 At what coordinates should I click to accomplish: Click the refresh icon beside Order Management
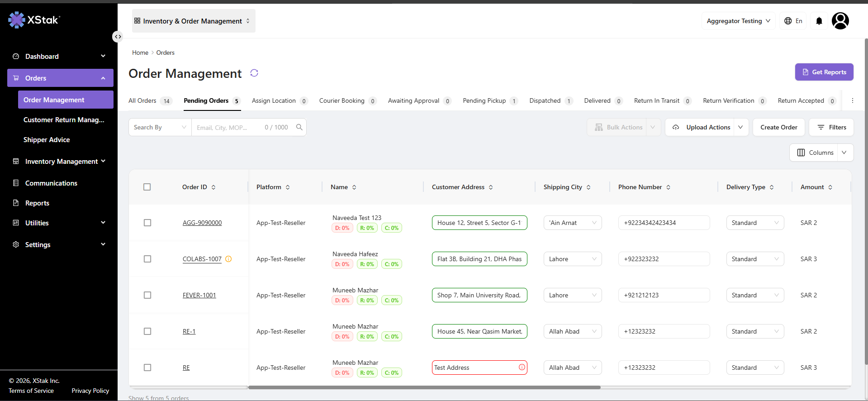[254, 73]
